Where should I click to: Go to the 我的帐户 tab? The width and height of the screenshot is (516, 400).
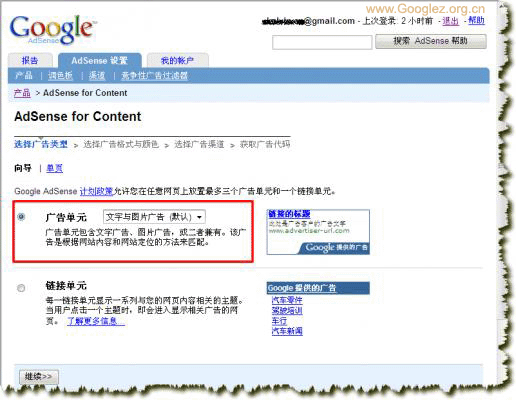point(177,60)
